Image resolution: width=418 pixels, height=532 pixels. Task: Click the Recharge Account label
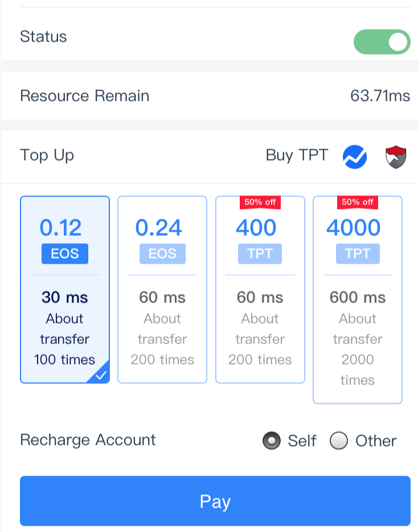pos(88,440)
